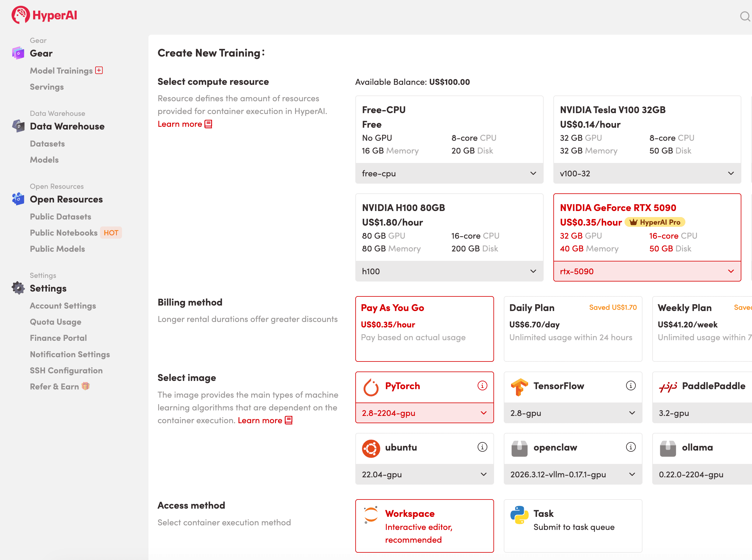Click the Settings cog icon
This screenshot has height=560, width=752.
click(x=18, y=288)
